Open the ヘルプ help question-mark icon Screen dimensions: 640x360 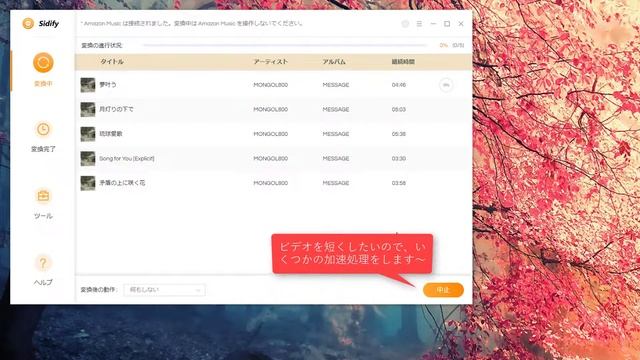43,262
